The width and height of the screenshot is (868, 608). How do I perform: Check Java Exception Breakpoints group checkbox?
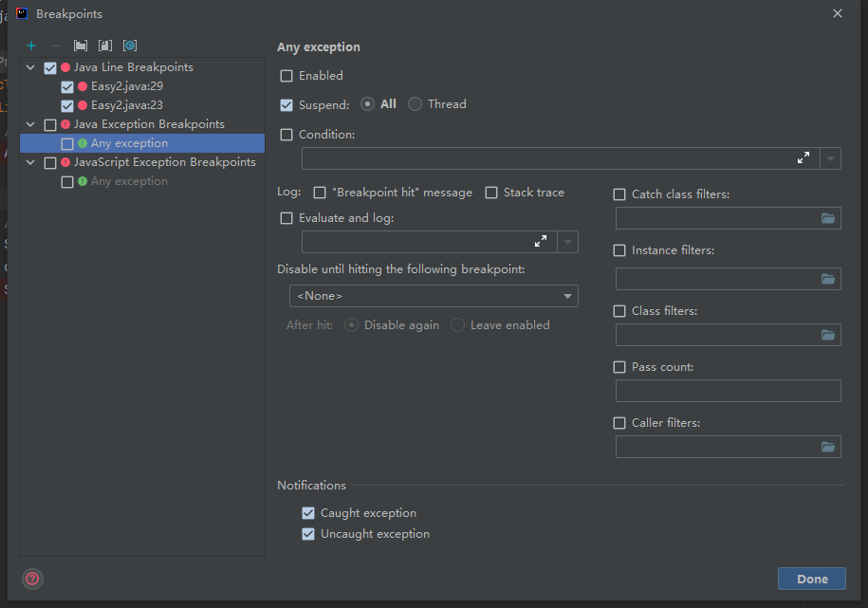click(50, 125)
